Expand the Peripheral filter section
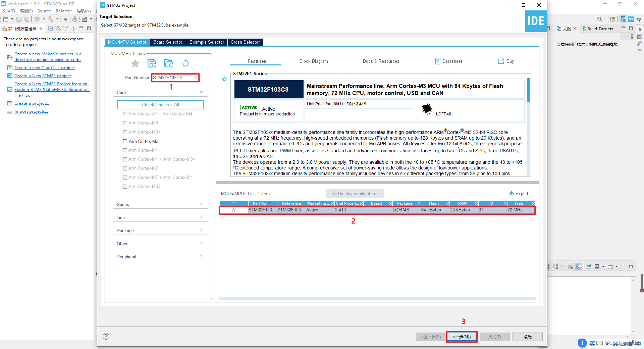Screen dimensions: 644x349 tap(202, 256)
